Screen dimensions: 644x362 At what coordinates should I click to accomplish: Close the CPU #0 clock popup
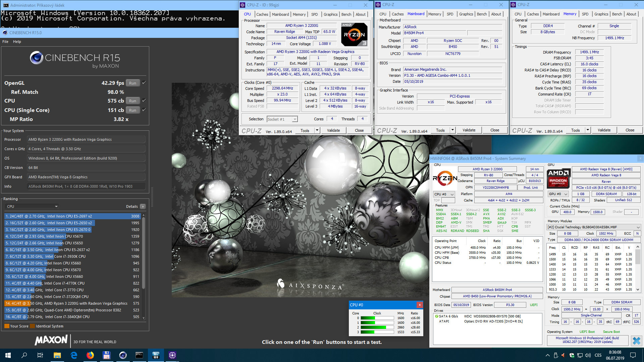(x=420, y=305)
